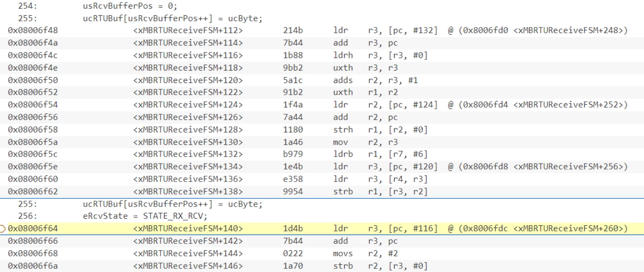Click the strb r1, [r3, r2] instruction
Viewport: 644px width, 272px height.
pos(380,192)
